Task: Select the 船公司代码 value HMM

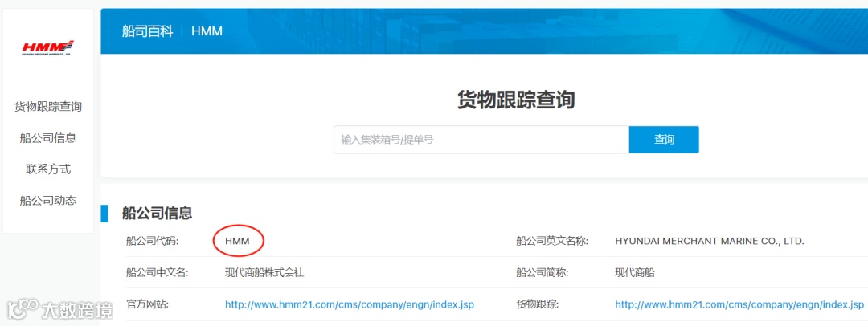Action: (237, 242)
